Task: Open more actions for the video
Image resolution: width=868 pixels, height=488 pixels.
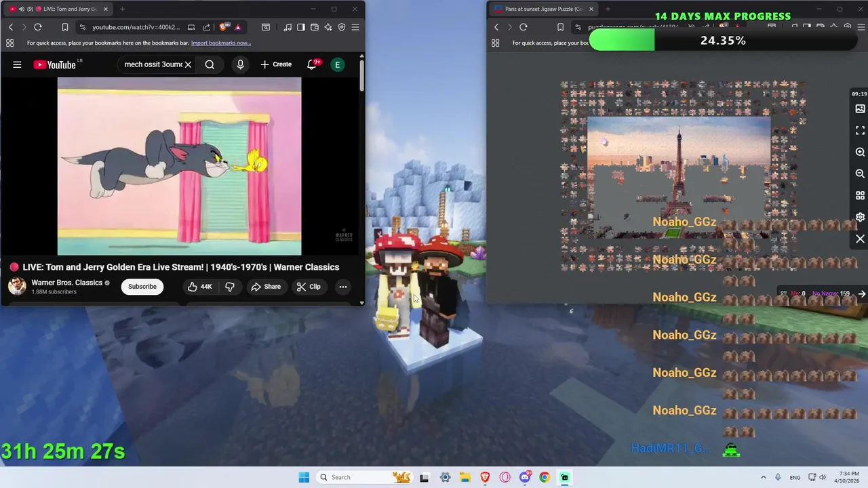Action: [x=343, y=287]
